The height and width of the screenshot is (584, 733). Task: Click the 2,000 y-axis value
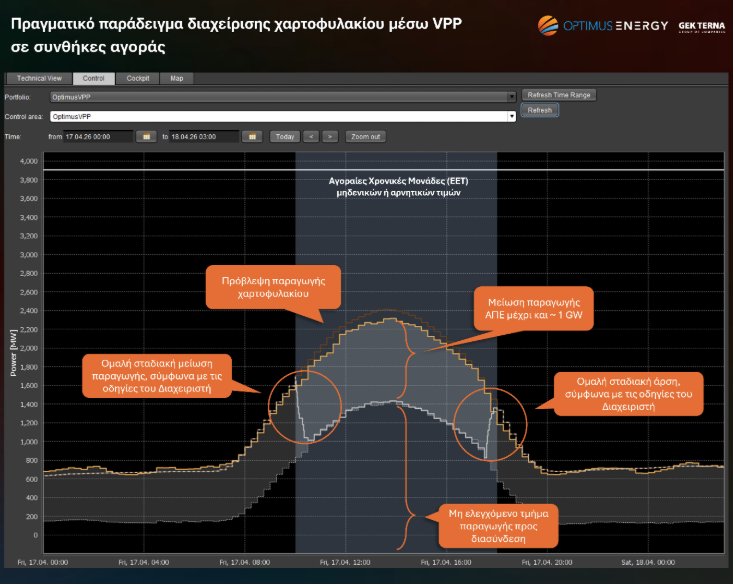tap(29, 348)
